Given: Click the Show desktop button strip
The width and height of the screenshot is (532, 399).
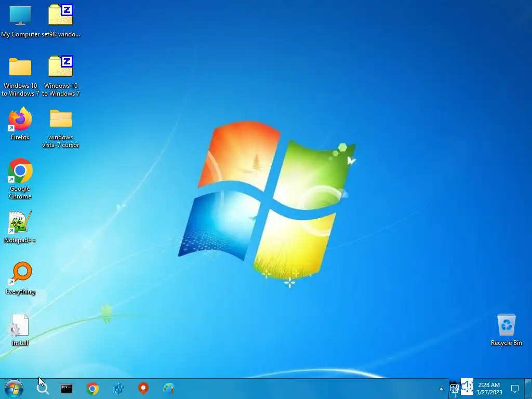Looking at the screenshot, I should 528,389.
